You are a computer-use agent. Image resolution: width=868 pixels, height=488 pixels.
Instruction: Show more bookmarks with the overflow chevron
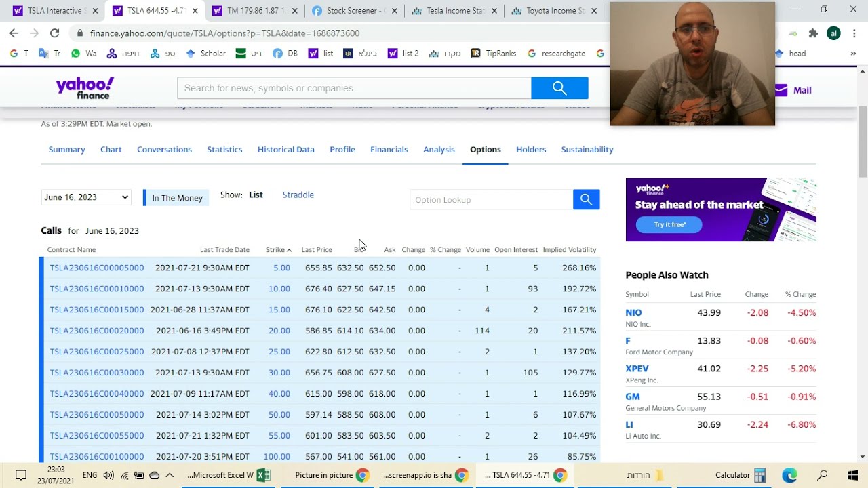click(853, 54)
